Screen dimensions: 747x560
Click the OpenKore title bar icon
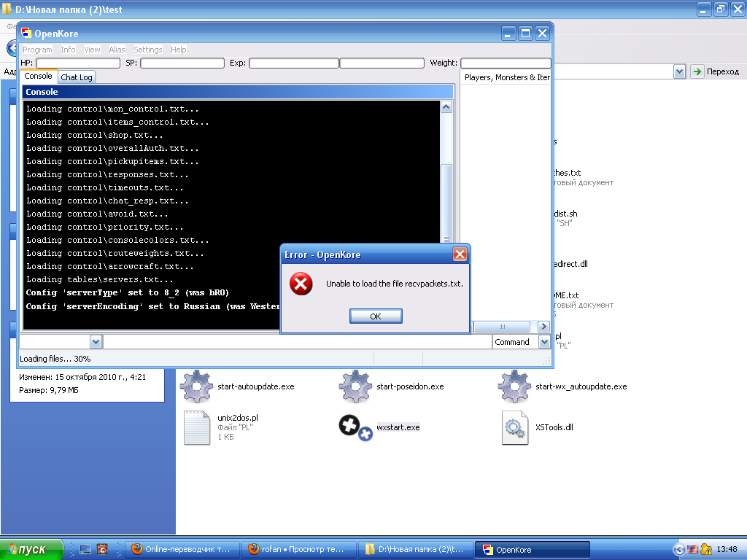click(26, 34)
